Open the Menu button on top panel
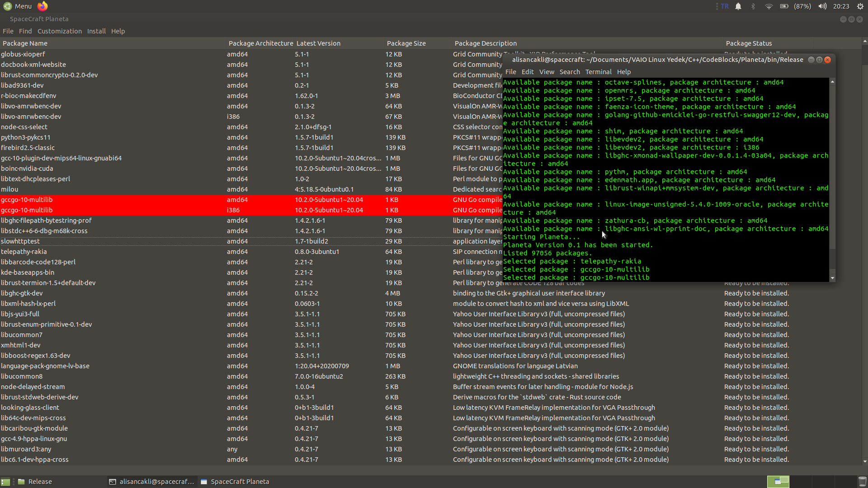868x488 pixels. point(18,6)
